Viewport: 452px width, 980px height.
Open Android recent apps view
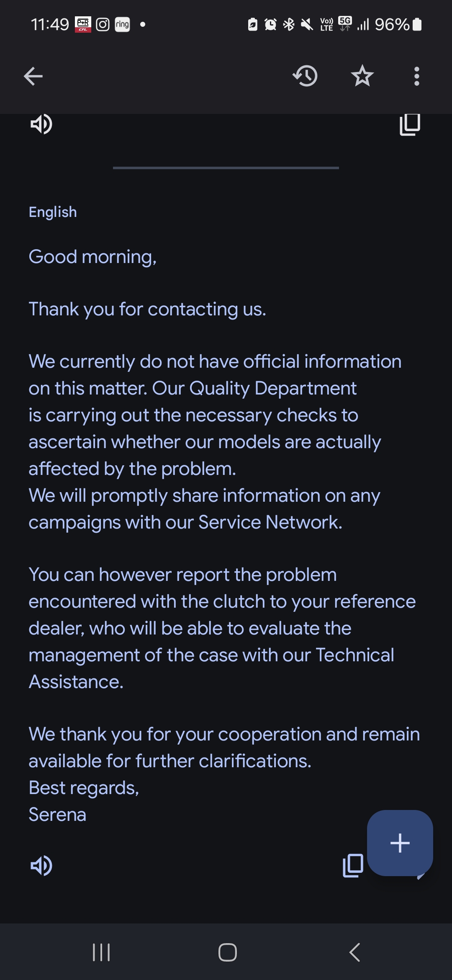point(101,952)
